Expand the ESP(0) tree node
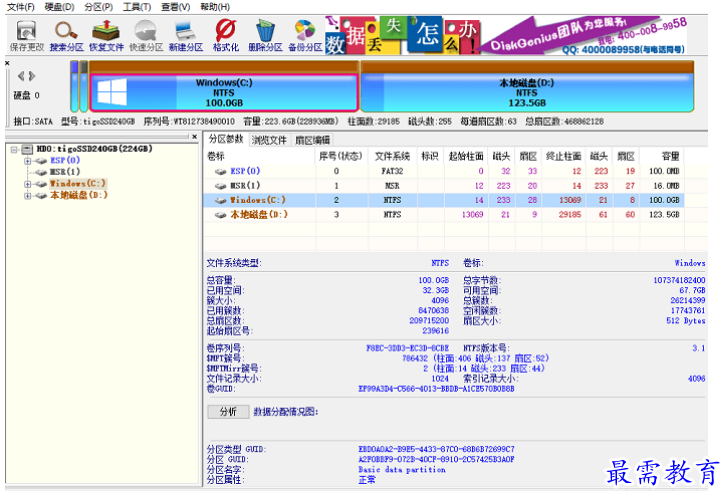728x504 pixels. (x=27, y=161)
